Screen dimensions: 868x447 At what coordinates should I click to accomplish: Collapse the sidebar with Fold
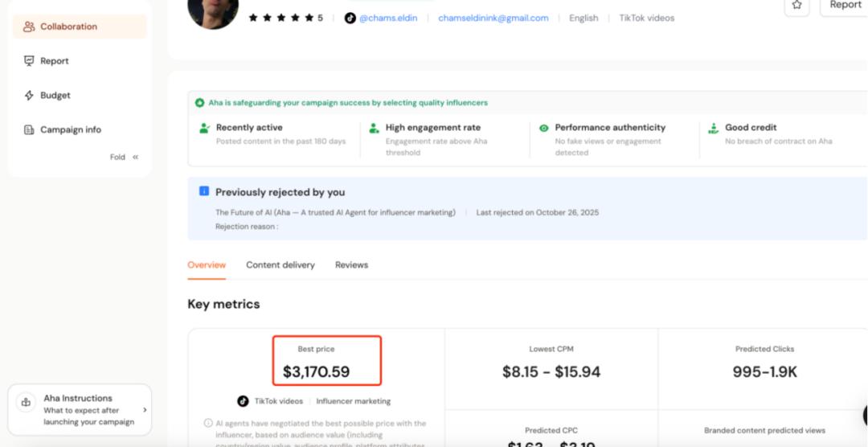click(x=125, y=157)
